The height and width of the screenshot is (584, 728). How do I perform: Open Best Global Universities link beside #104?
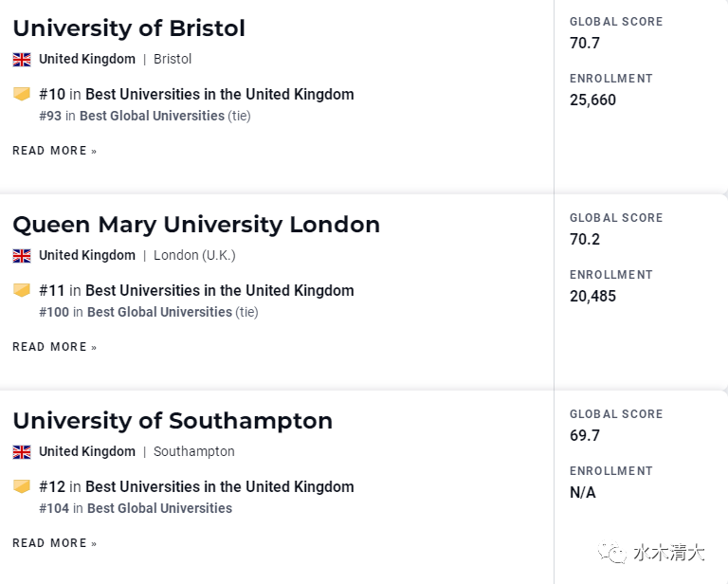click(159, 508)
